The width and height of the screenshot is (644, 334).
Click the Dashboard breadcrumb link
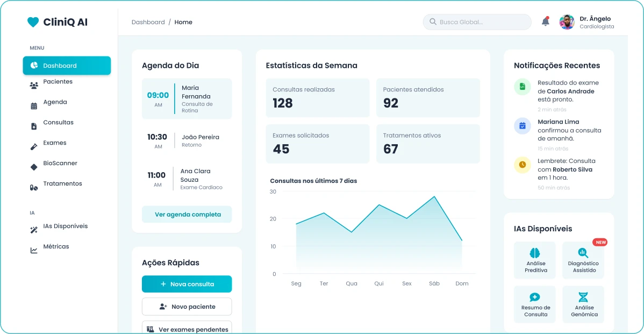(x=148, y=22)
